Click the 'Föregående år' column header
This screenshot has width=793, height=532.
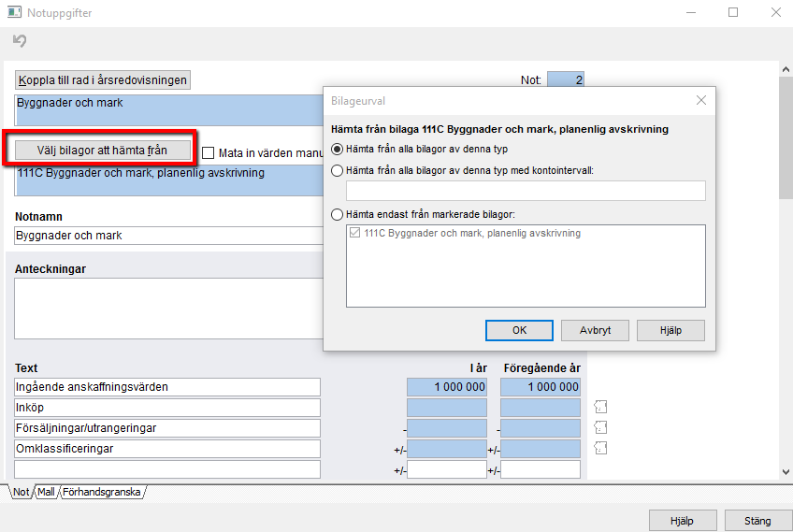541,368
